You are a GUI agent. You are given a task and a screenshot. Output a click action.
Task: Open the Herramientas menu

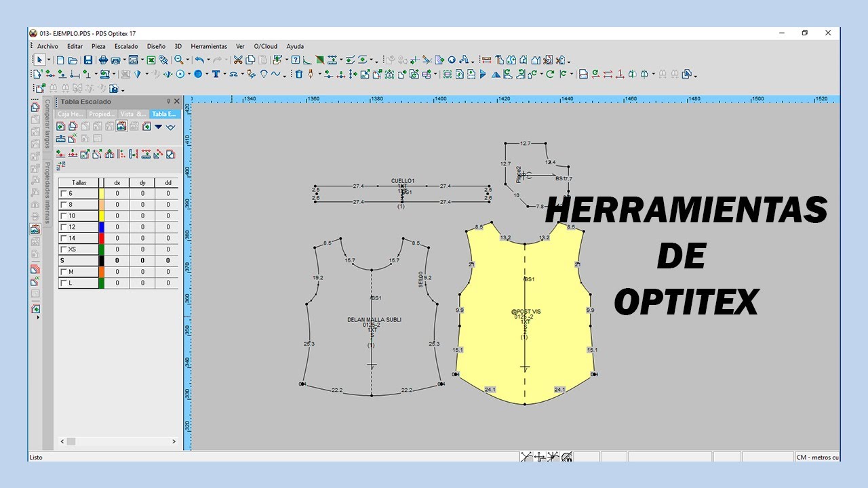pyautogui.click(x=209, y=46)
